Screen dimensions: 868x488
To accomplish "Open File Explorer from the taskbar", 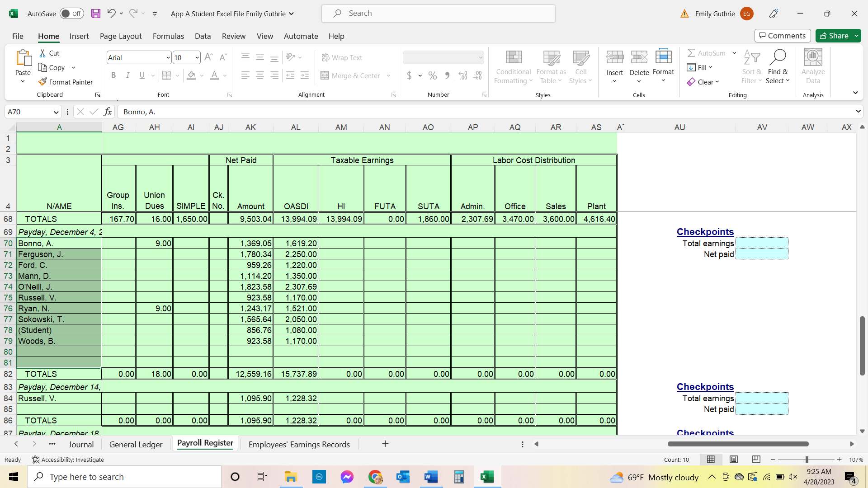I will 291,477.
